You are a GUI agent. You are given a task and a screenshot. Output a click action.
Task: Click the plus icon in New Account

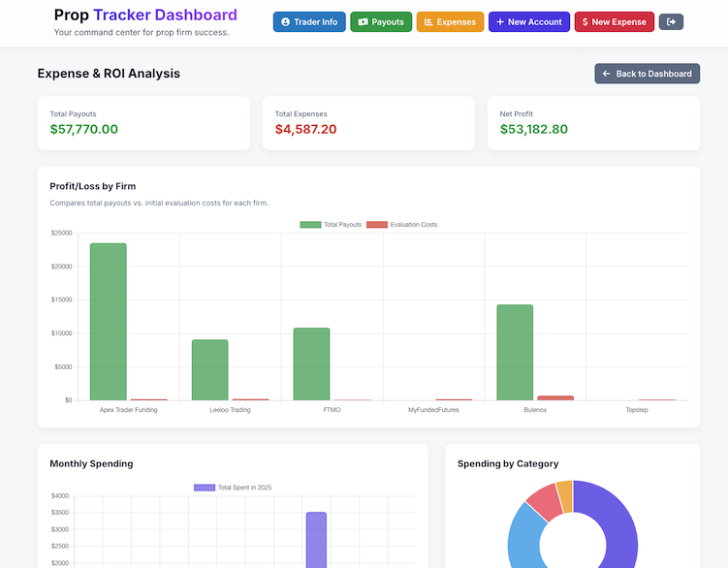[x=500, y=22]
